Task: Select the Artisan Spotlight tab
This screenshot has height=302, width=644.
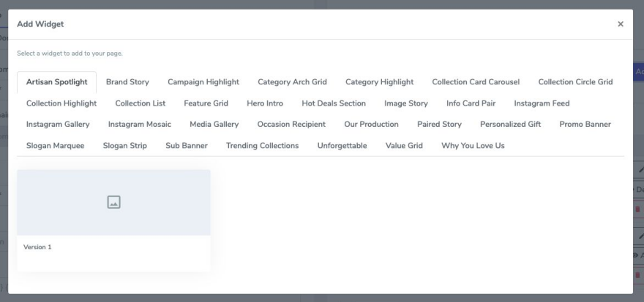Action: 56,82
